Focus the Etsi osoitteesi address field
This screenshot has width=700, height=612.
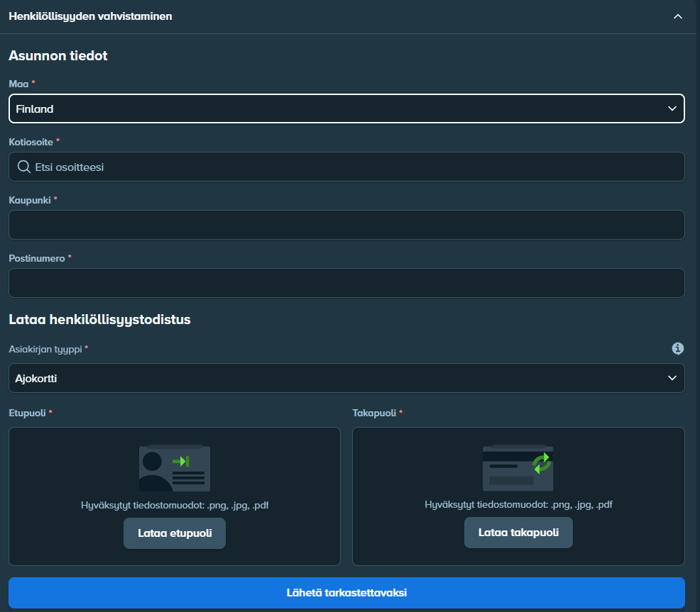(346, 167)
